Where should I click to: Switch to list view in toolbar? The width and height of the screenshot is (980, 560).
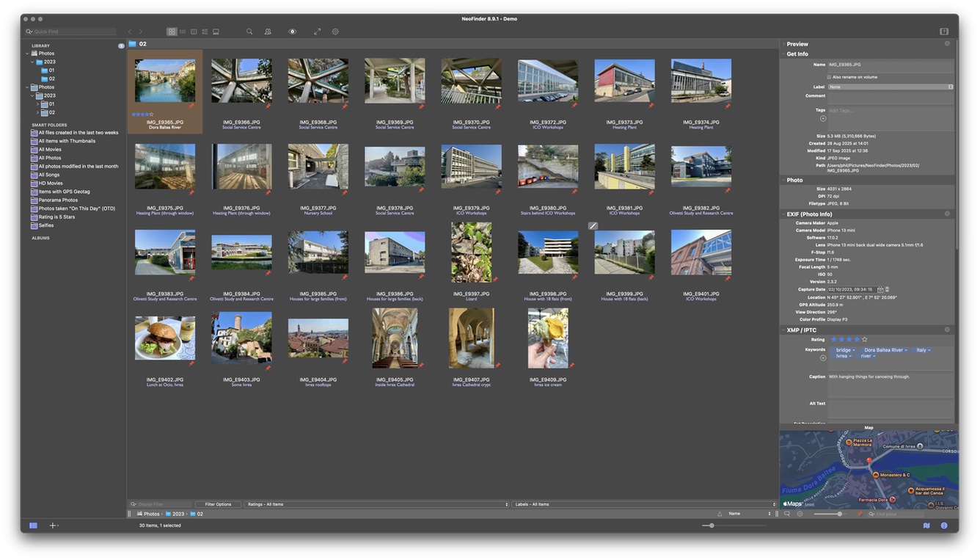point(183,32)
